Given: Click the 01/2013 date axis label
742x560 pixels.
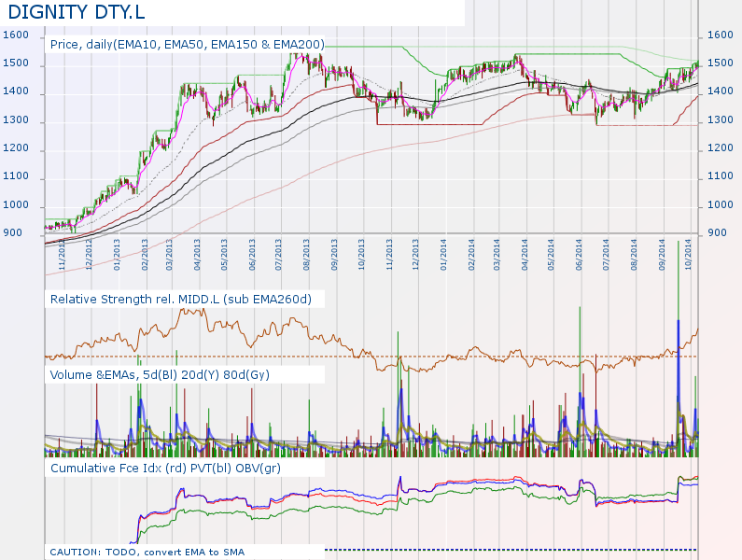Looking at the screenshot, I should (x=117, y=255).
